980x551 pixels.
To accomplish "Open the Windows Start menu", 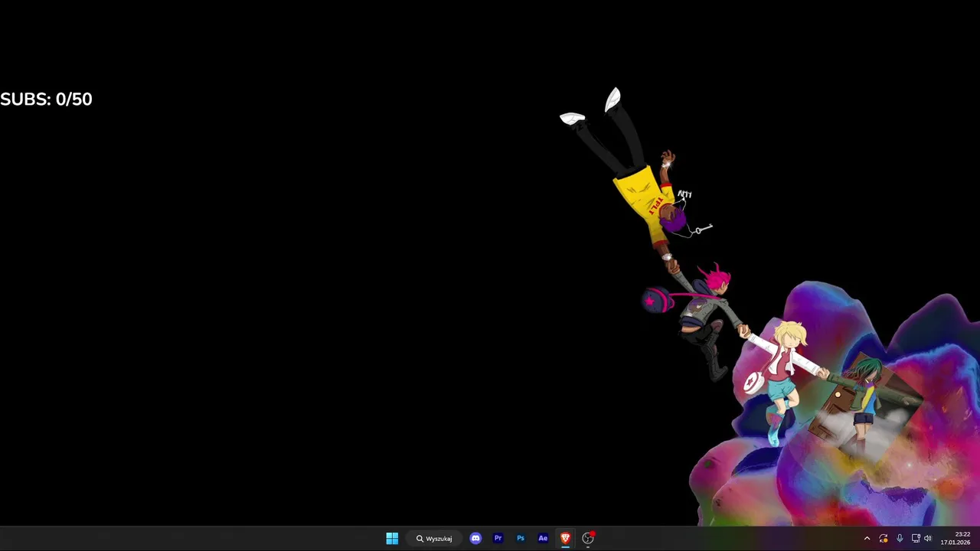I will pyautogui.click(x=392, y=539).
